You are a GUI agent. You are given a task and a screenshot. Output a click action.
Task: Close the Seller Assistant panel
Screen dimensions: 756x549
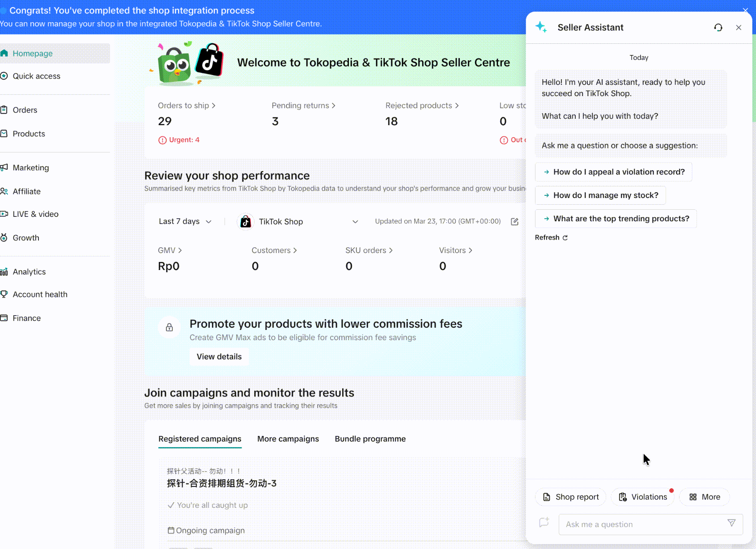[x=739, y=28]
